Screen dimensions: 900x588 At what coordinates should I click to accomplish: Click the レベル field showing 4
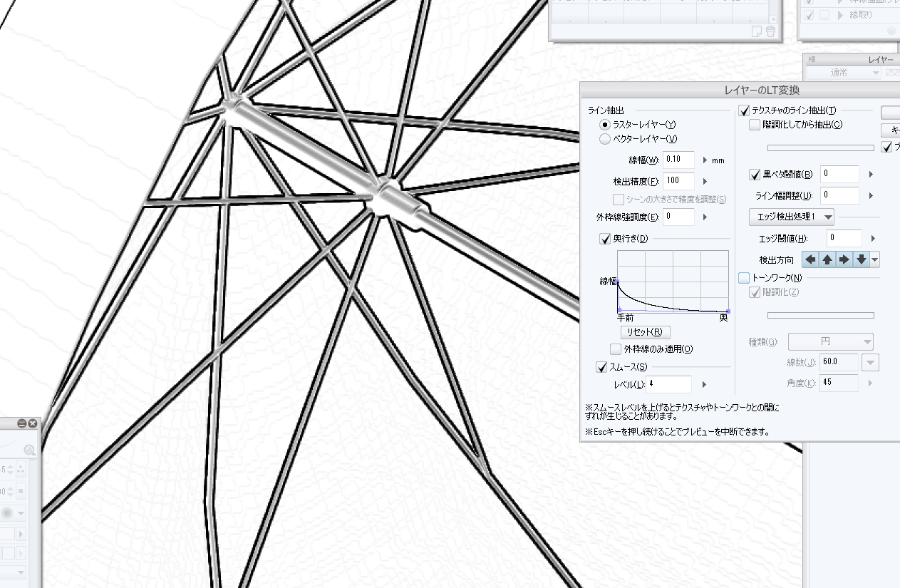point(669,384)
